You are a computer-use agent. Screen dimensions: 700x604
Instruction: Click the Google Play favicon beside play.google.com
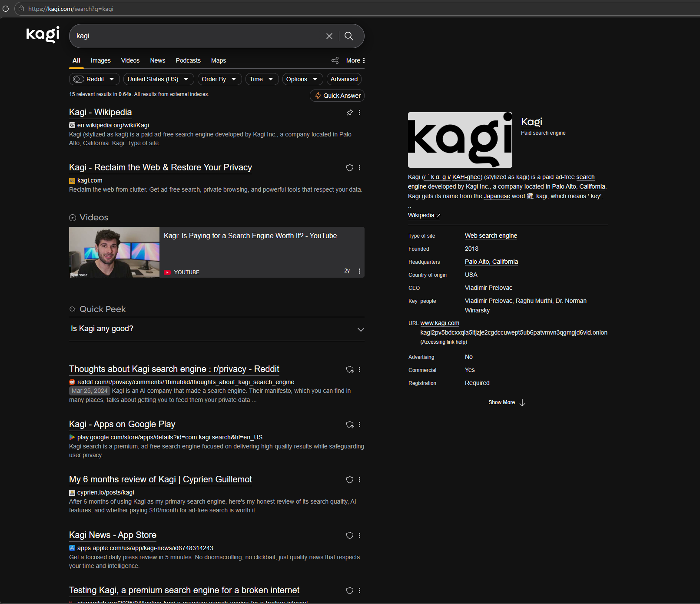[72, 437]
